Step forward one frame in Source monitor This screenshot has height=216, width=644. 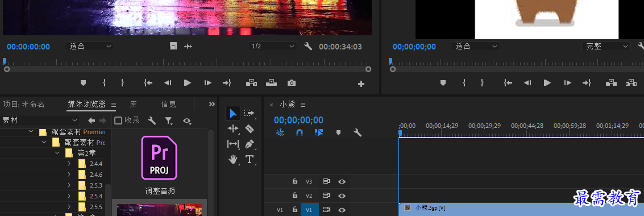pos(208,83)
